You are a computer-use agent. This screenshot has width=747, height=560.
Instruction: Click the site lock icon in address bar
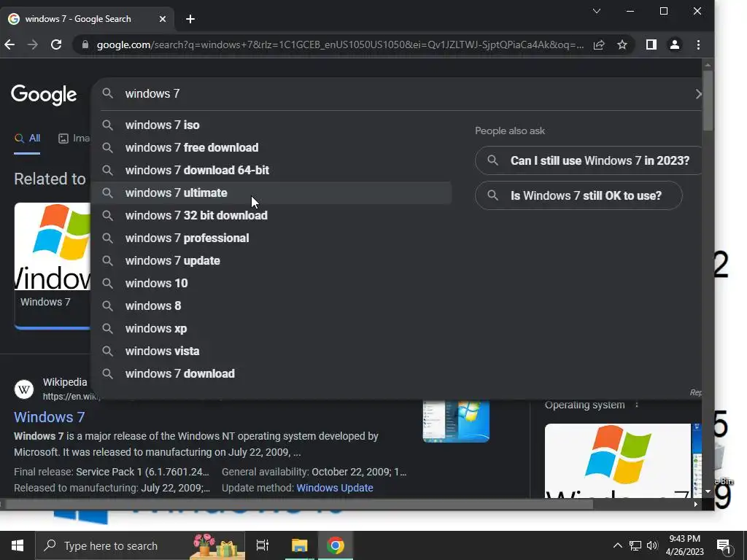click(x=85, y=44)
